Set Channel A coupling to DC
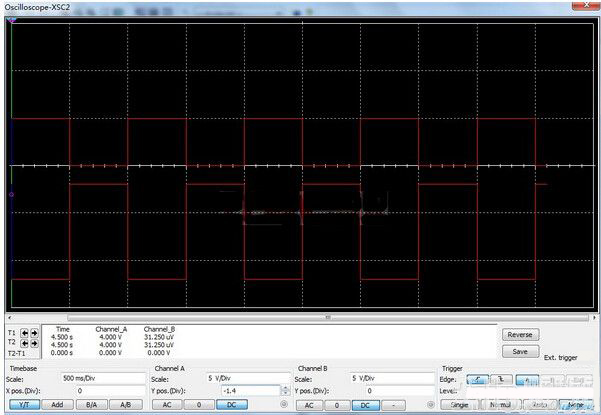601x415 pixels. [x=231, y=405]
